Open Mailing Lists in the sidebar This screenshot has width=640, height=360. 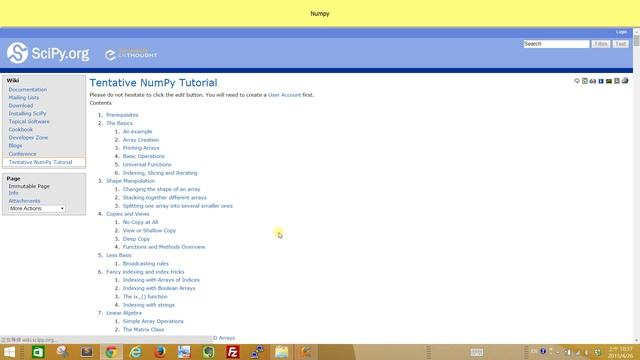(x=24, y=98)
